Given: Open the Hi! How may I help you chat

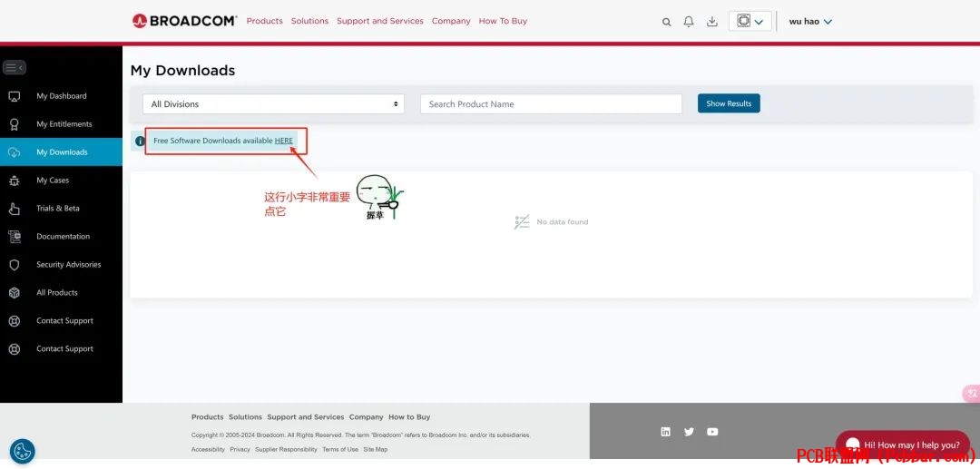Looking at the screenshot, I should (x=903, y=445).
